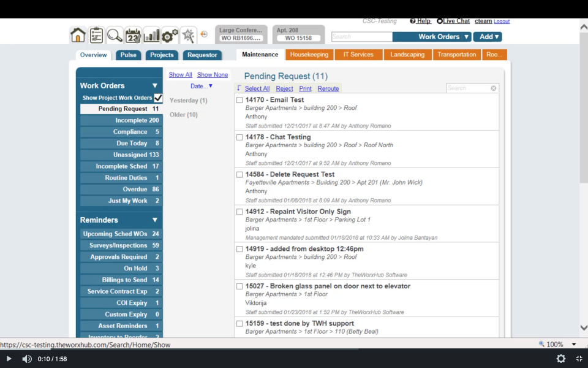Select the Landscaping department tab
The image size is (588, 368).
tap(407, 55)
